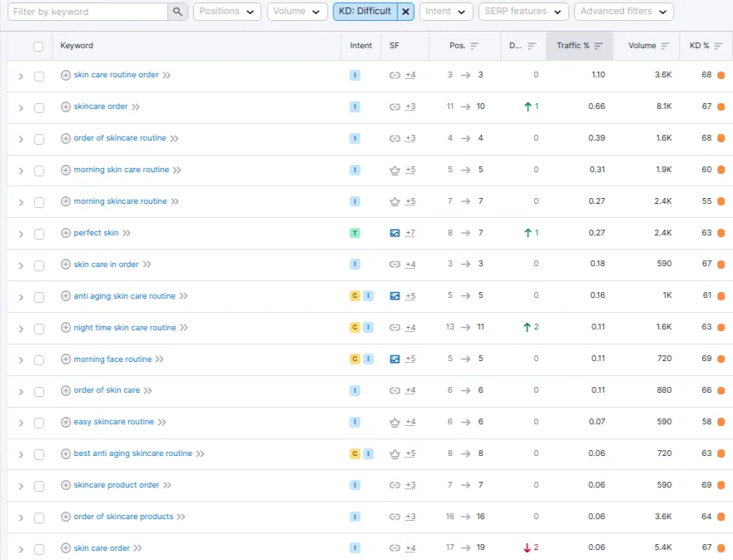Image resolution: width=733 pixels, height=560 pixels.
Task: Click link SERP feature icon in 'skincare order' row
Action: point(394,107)
